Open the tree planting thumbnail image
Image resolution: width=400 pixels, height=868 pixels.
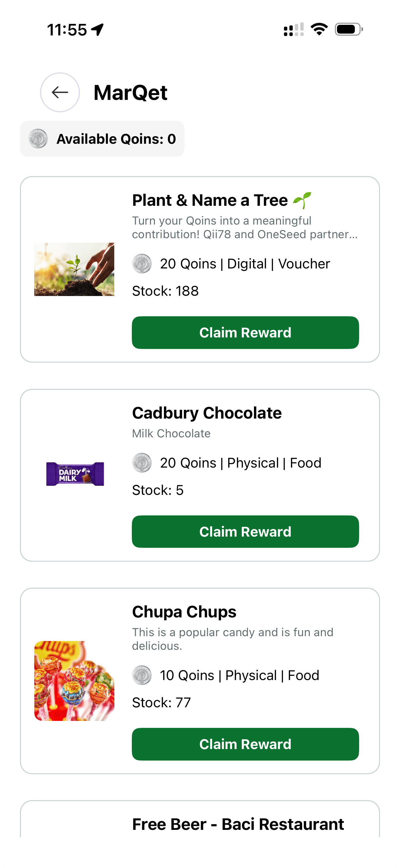(x=74, y=269)
